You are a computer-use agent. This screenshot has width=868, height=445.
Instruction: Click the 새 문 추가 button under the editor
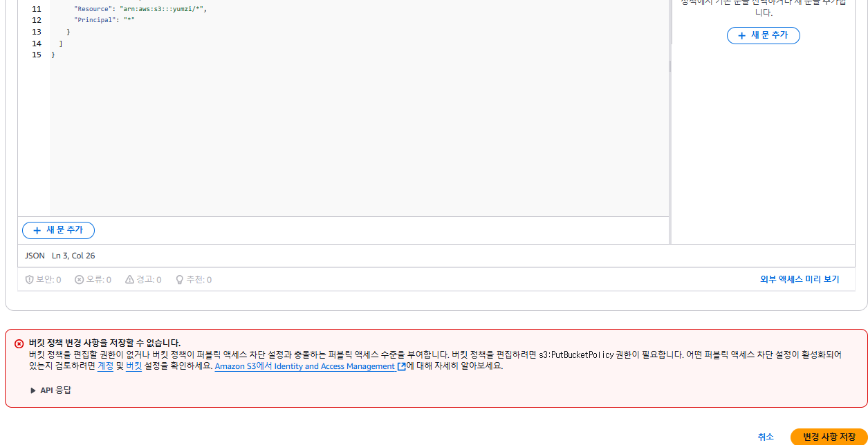tap(58, 231)
